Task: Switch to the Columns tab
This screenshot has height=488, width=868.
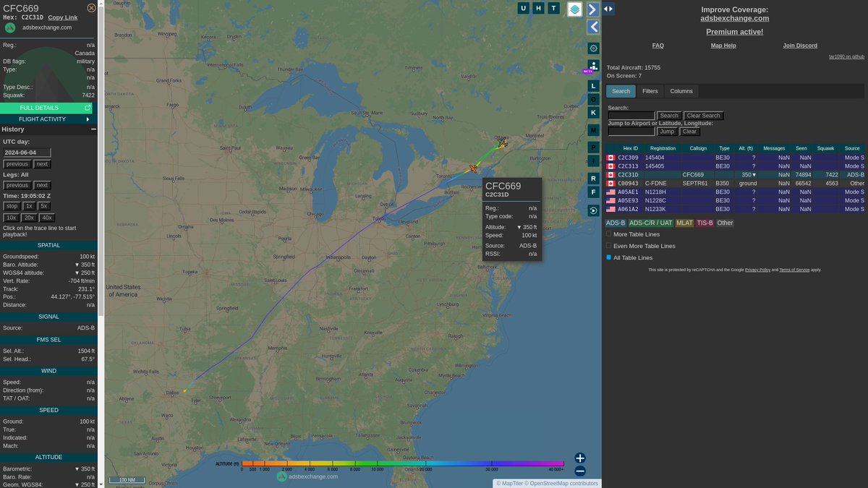Action: [x=681, y=91]
